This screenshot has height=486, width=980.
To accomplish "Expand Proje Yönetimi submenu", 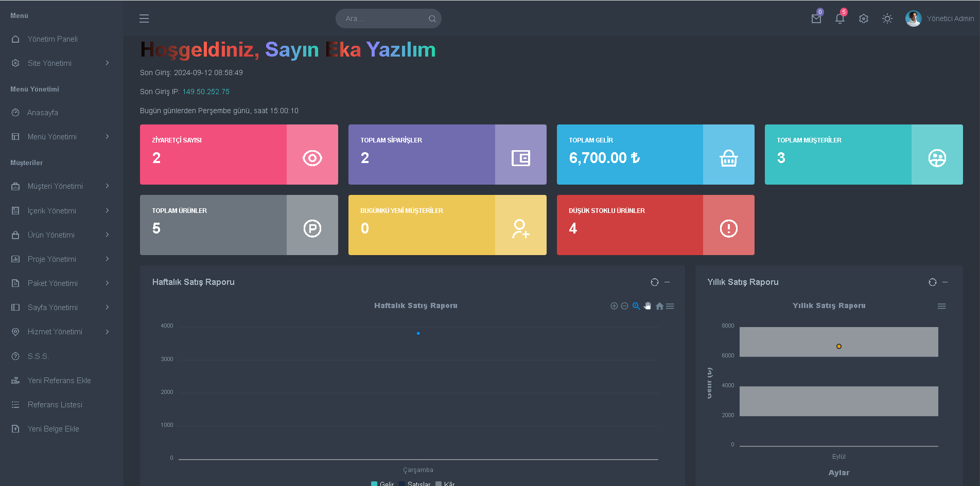I will (x=62, y=259).
